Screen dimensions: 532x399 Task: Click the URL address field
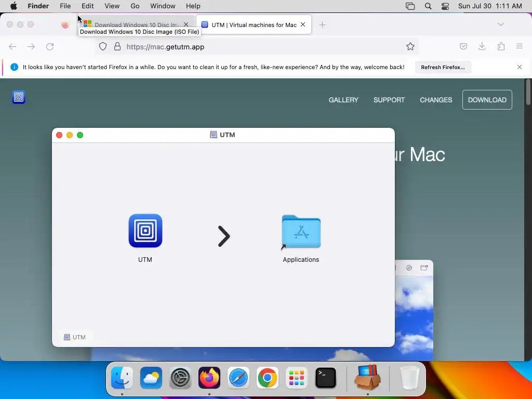click(x=257, y=47)
